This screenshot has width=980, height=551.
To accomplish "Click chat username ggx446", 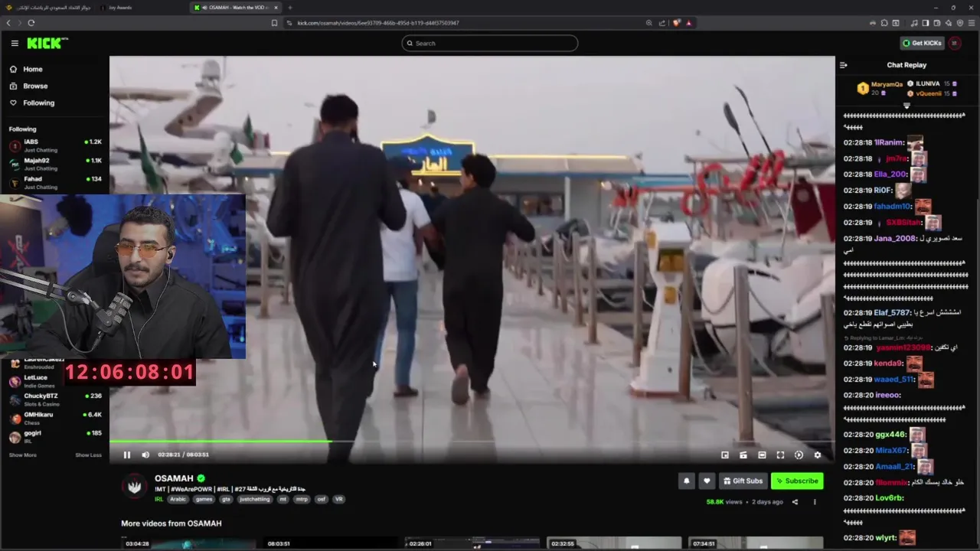I will pyautogui.click(x=890, y=435).
